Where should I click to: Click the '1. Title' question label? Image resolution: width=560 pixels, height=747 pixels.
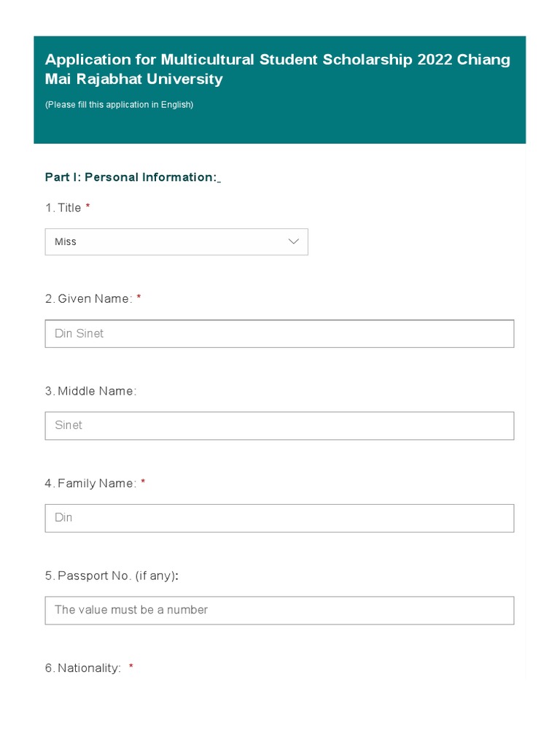(x=63, y=208)
